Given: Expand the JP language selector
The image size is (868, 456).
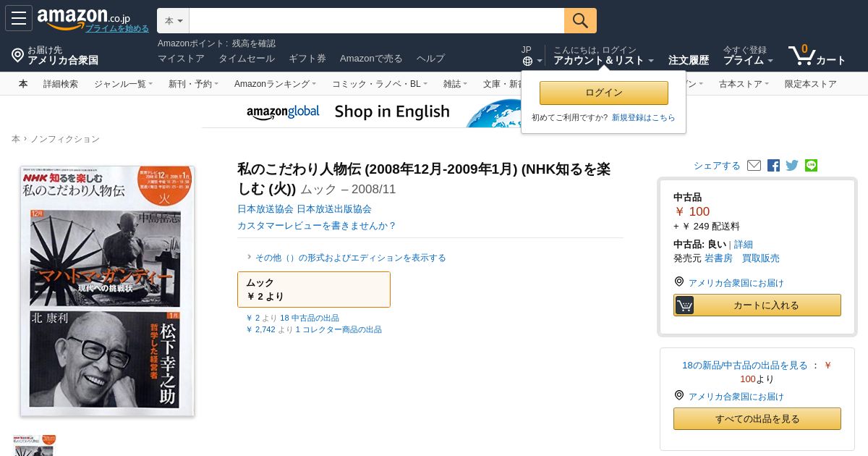Looking at the screenshot, I should pos(532,55).
